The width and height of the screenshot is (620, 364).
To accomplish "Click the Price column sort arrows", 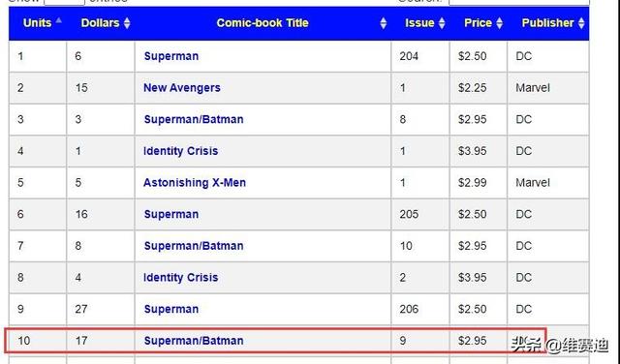I will coord(500,23).
